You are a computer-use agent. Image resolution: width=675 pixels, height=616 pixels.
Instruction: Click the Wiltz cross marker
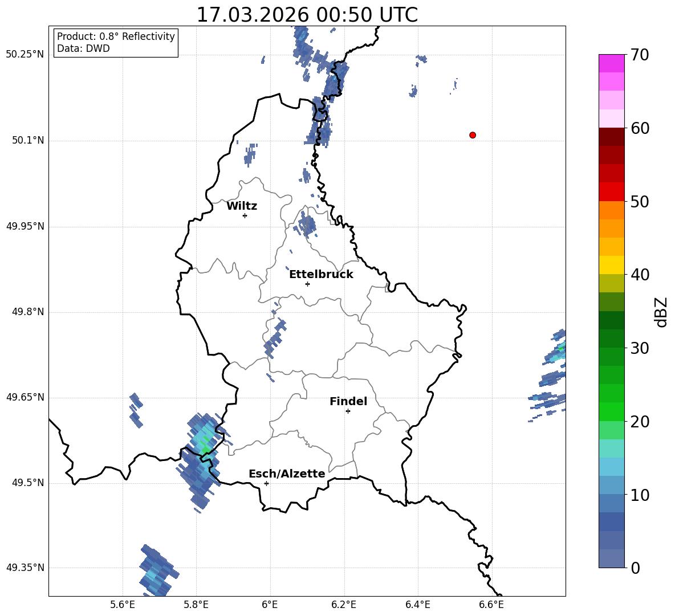pyautogui.click(x=245, y=215)
